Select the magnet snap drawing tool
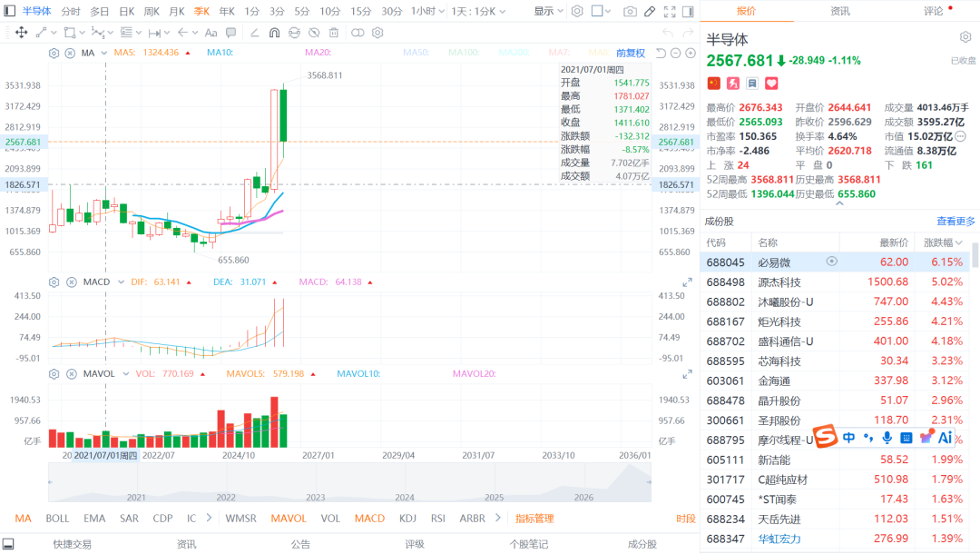 274,33
